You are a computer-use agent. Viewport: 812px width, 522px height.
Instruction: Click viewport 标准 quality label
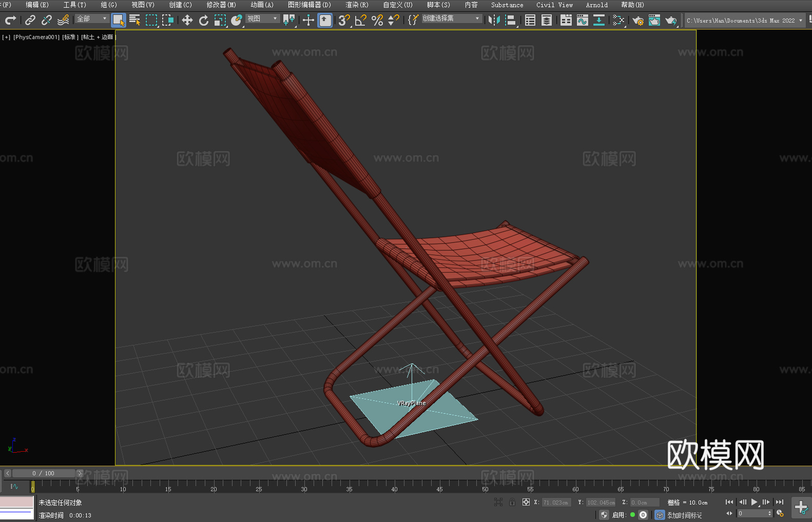[70, 37]
